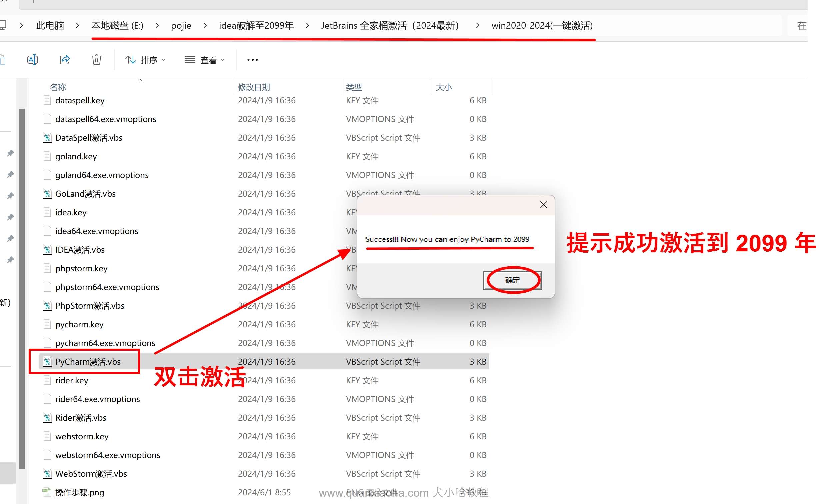826x504 pixels.
Task: Select the IDEA激活.vbs script icon
Action: point(47,249)
